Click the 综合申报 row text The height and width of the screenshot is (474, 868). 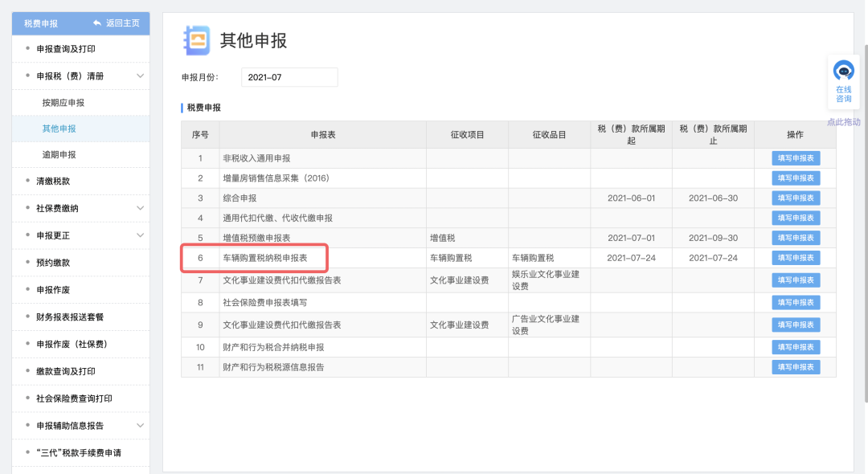click(240, 198)
